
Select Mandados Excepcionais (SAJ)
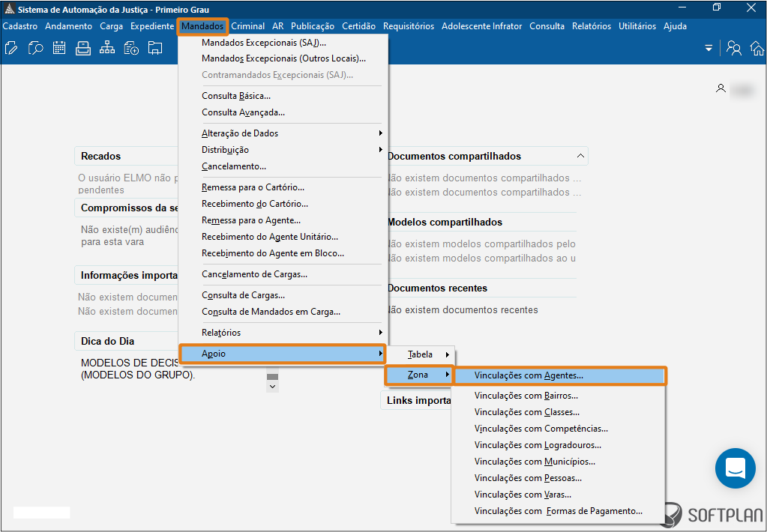coord(283,43)
